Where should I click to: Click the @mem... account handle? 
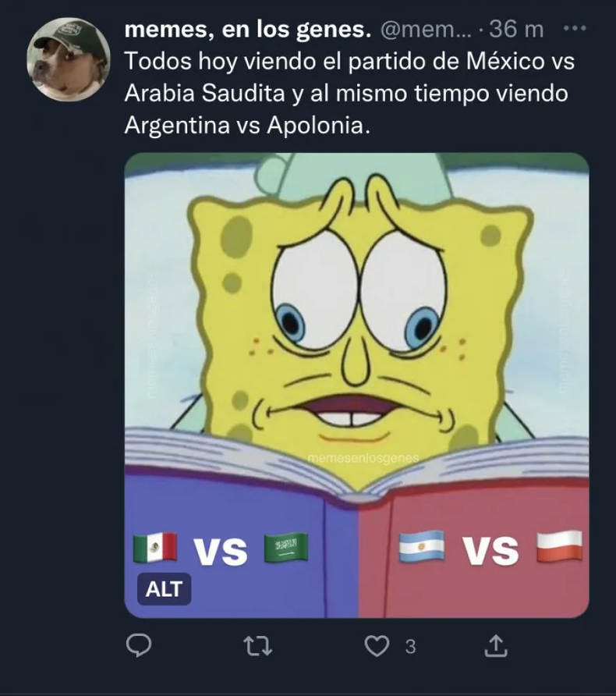pyautogui.click(x=425, y=30)
